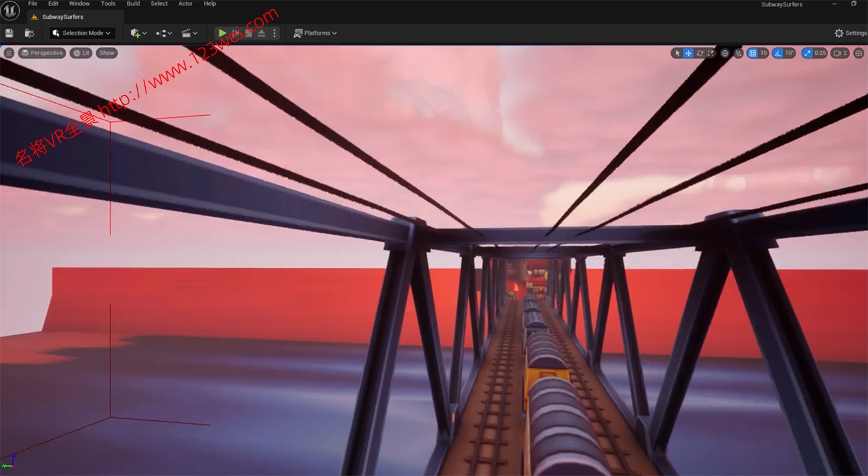Toggle grid snapping on or off
Screen dimensions: 868x476
pyautogui.click(x=753, y=53)
